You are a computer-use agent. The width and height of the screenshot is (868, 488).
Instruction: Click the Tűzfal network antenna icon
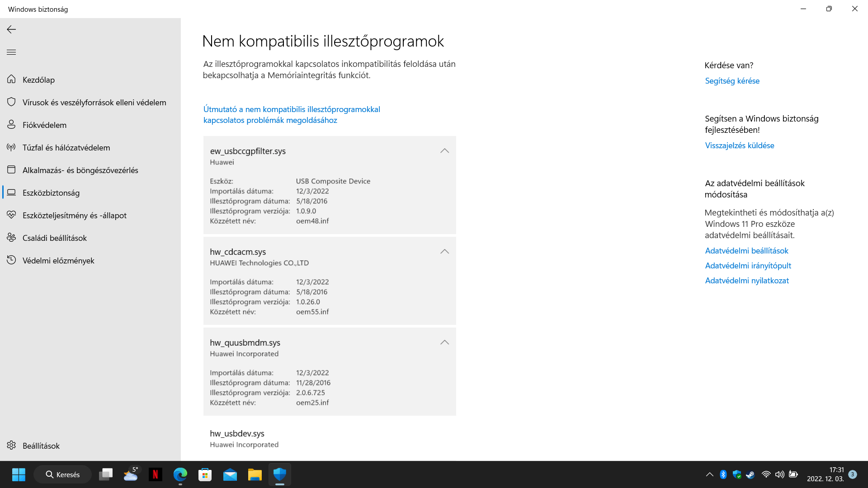coord(11,147)
